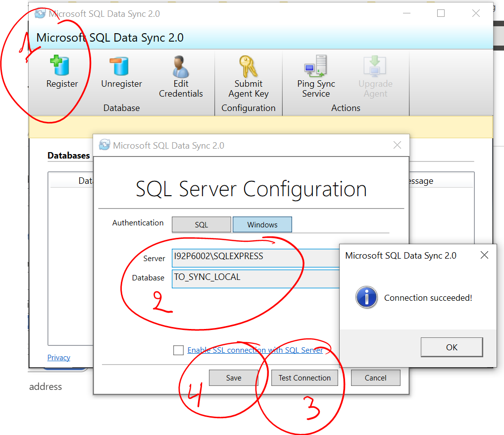Click the 'Connection succeeded!' message text
The image size is (504, 435).
(428, 298)
